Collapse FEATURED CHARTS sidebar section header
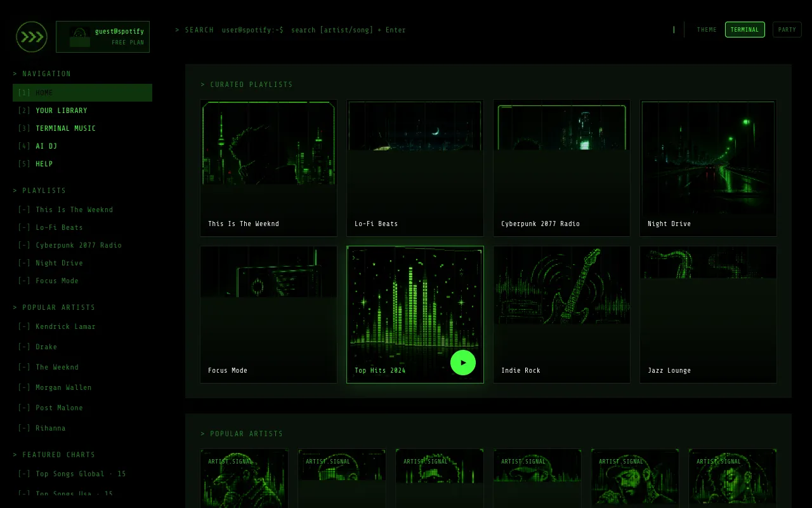This screenshot has width=812, height=508. [x=54, y=455]
